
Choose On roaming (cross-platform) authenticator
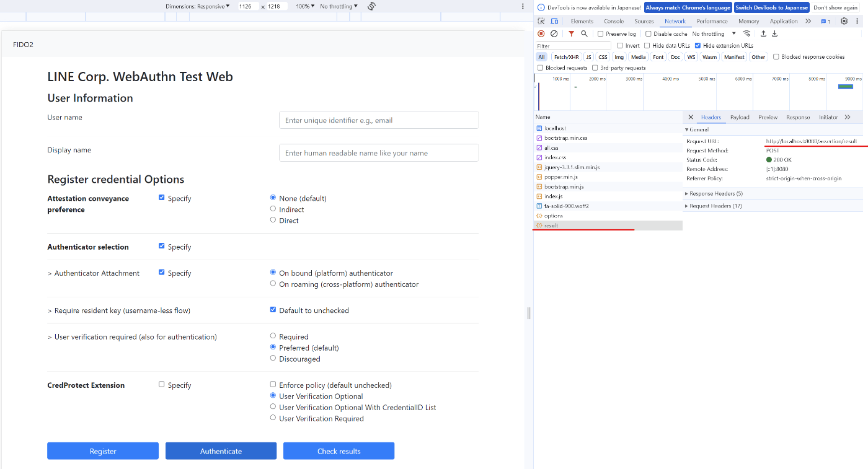coord(273,284)
